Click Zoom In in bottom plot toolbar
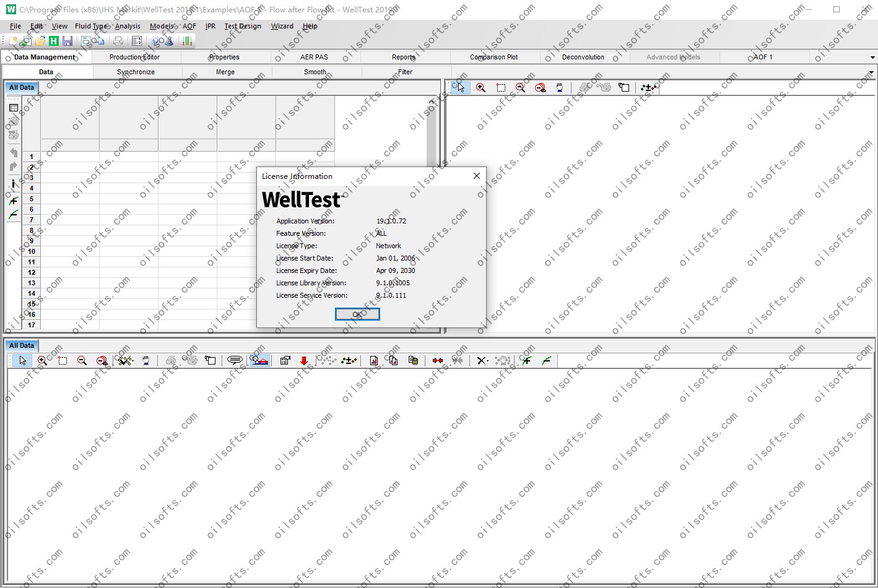The height and width of the screenshot is (588, 878). (42, 360)
